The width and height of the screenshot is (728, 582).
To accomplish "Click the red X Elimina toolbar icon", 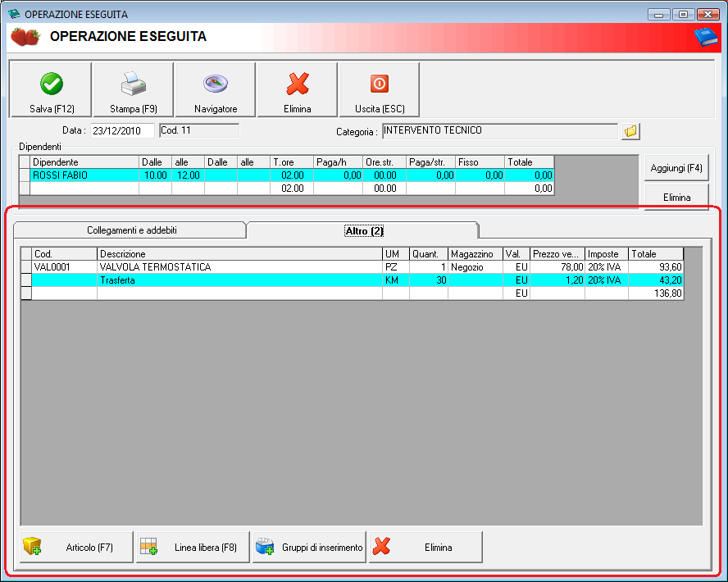I will [298, 84].
